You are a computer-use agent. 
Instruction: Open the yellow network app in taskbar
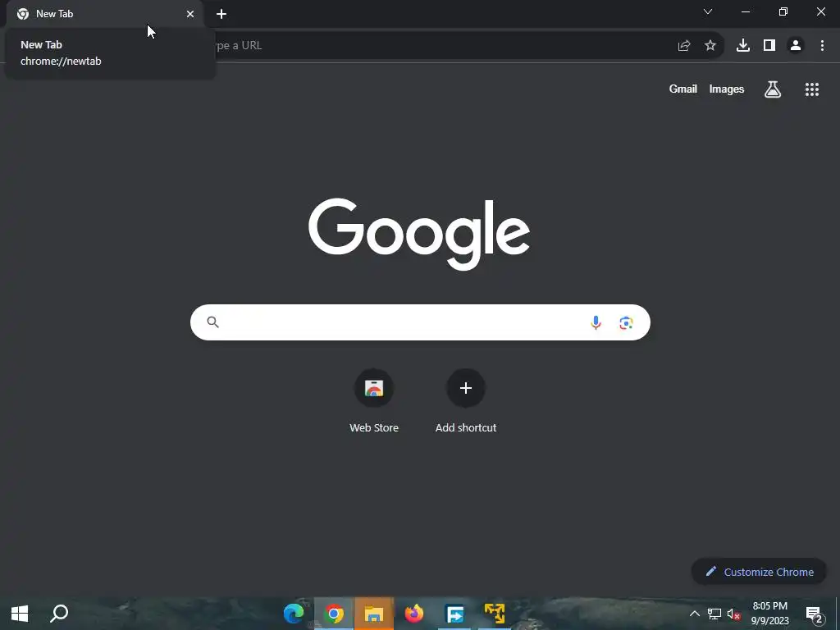pos(495,614)
